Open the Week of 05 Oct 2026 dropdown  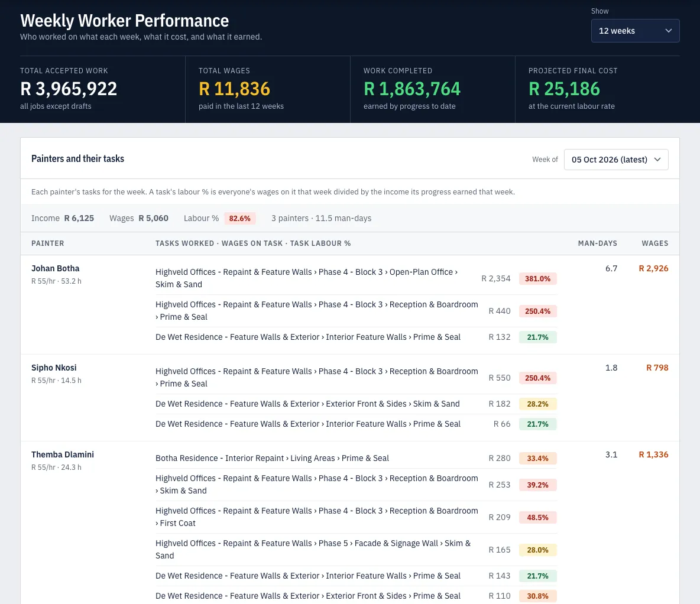coord(615,160)
